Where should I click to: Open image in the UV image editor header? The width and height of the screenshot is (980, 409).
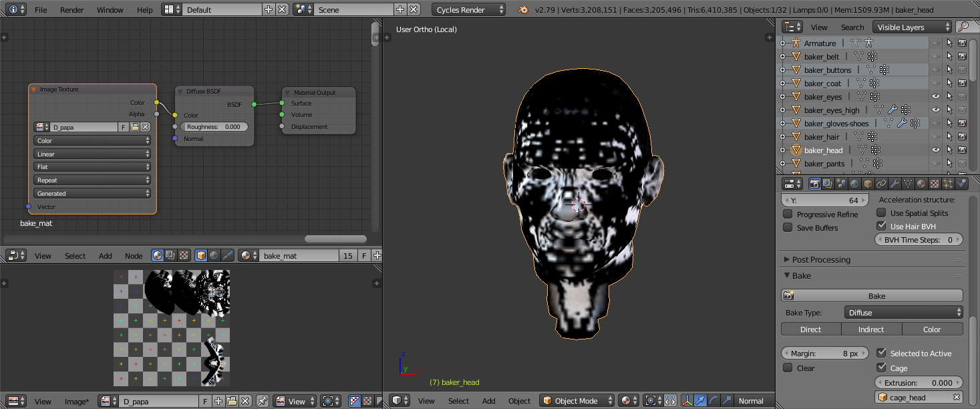click(x=232, y=401)
